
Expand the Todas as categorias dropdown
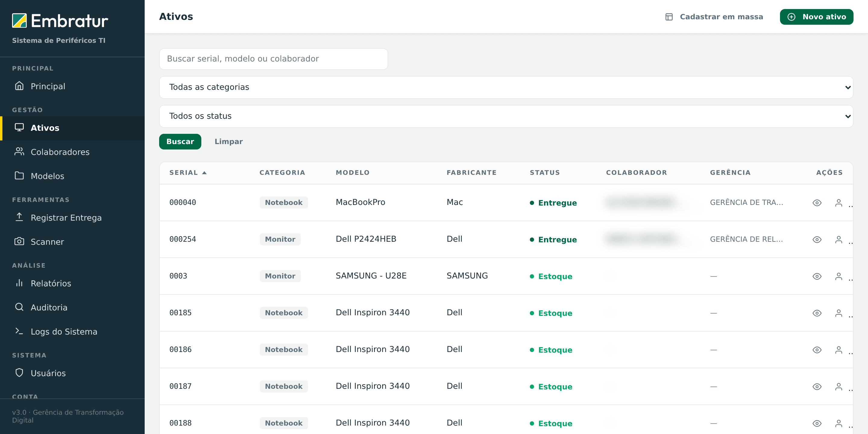pyautogui.click(x=506, y=87)
